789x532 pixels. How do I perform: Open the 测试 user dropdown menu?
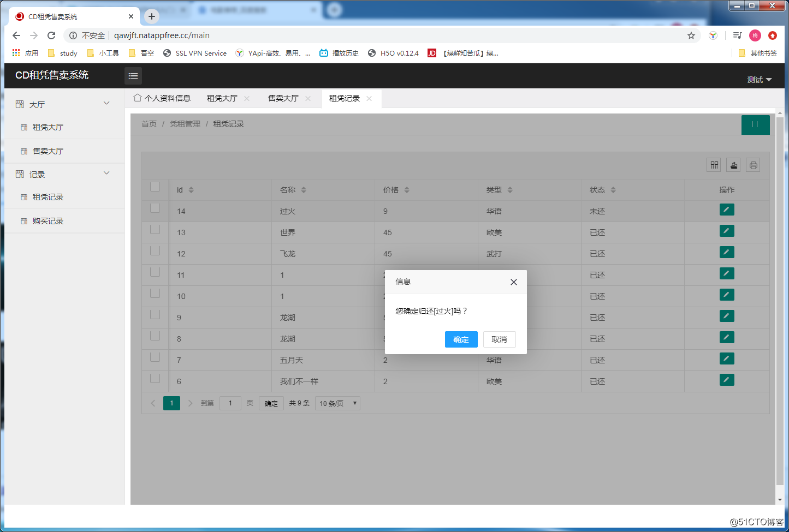click(759, 80)
